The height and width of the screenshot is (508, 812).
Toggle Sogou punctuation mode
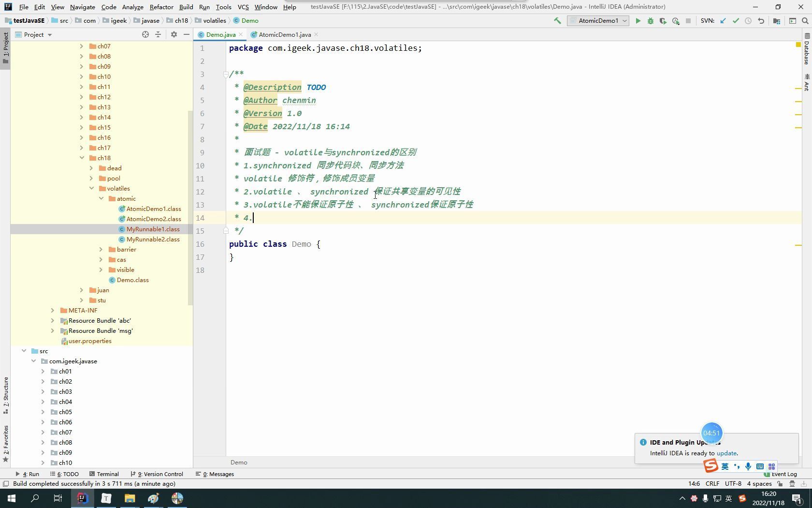(737, 466)
